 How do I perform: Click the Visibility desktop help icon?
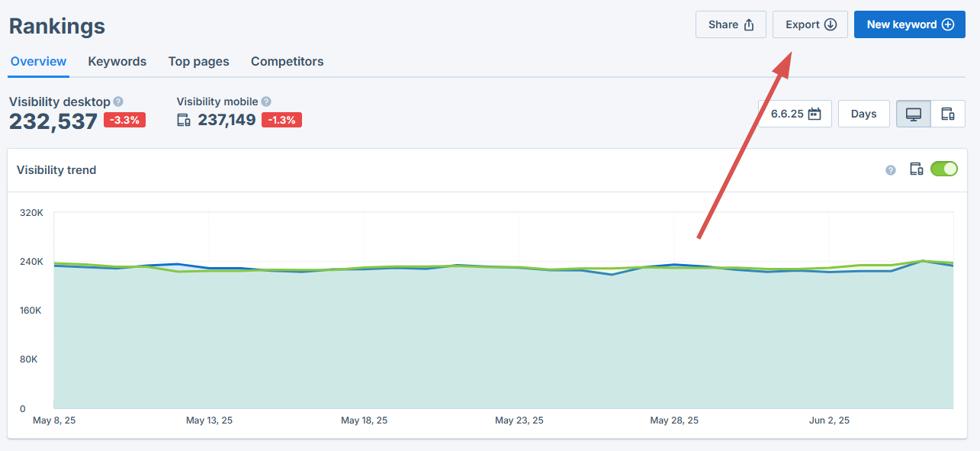click(119, 101)
